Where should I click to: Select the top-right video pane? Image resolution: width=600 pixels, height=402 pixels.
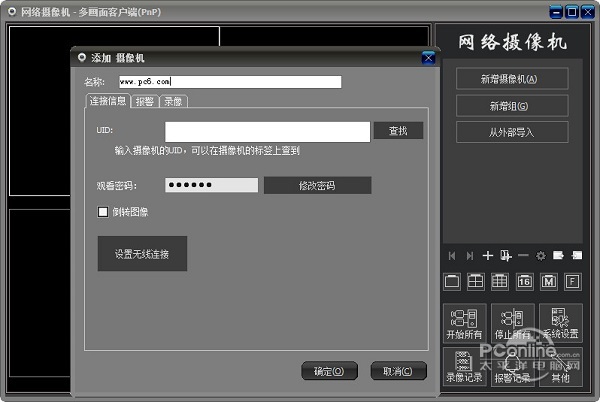click(324, 36)
